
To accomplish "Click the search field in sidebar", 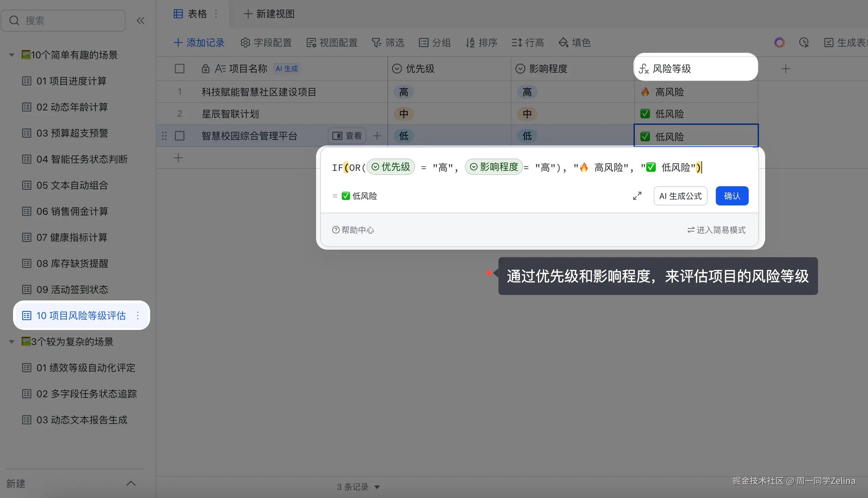I will pos(63,21).
